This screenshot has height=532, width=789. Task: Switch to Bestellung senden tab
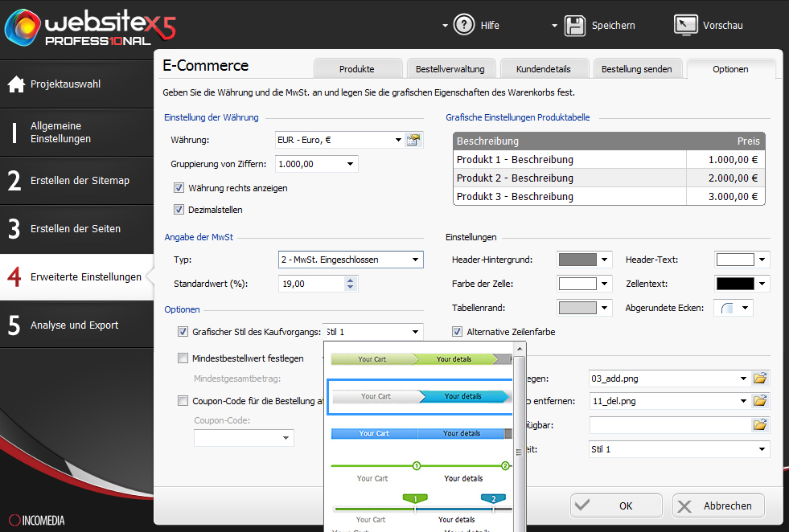click(x=636, y=69)
